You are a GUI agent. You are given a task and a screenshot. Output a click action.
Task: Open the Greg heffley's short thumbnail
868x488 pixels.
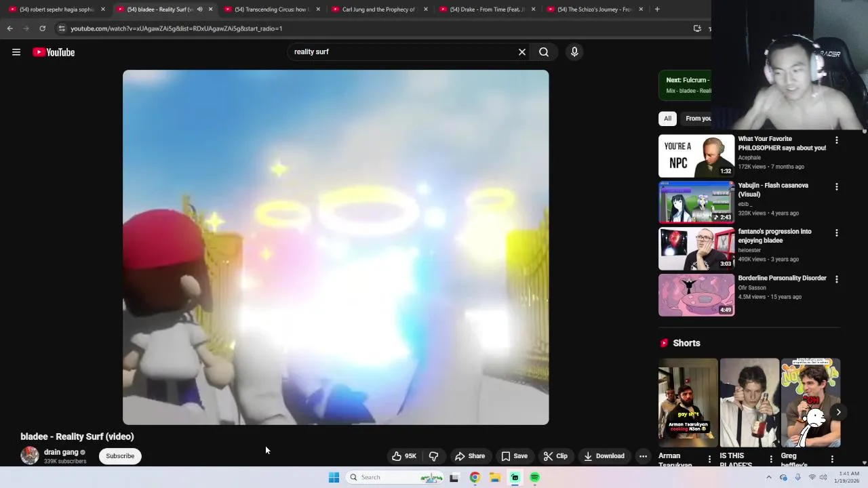(810, 403)
